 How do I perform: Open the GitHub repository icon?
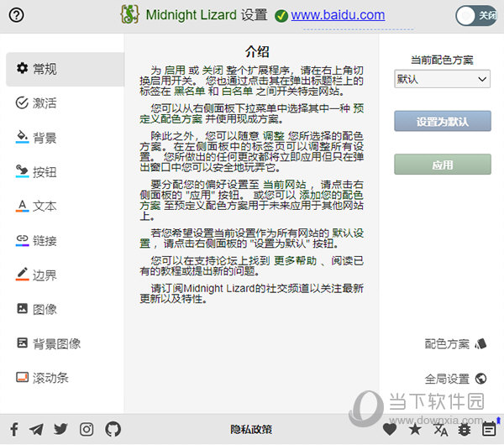pyautogui.click(x=113, y=429)
